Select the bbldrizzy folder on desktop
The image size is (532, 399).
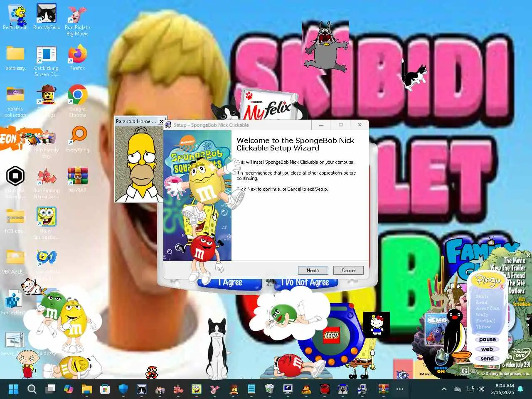pos(15,58)
